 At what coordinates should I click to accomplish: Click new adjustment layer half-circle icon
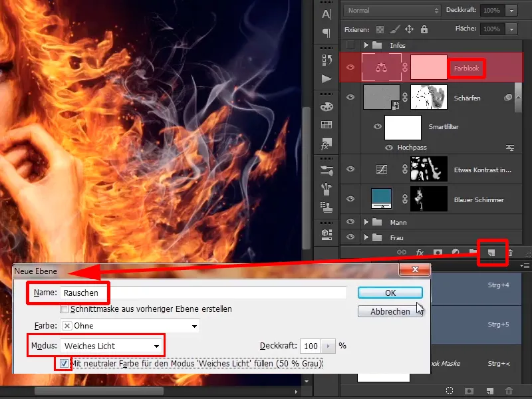click(456, 253)
